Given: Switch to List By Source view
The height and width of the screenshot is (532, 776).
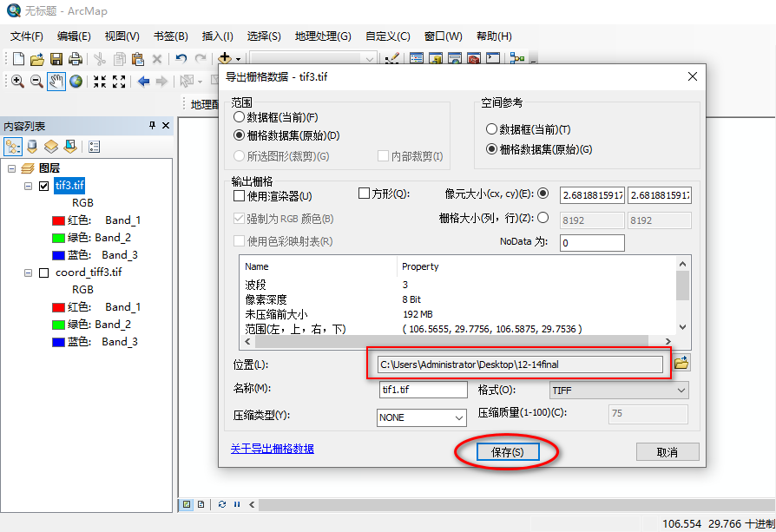Looking at the screenshot, I should click(32, 147).
